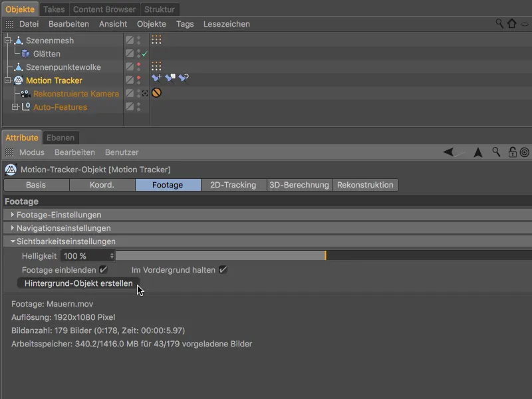Select the protection tag on Rekonstruierte Kamera

click(x=156, y=92)
